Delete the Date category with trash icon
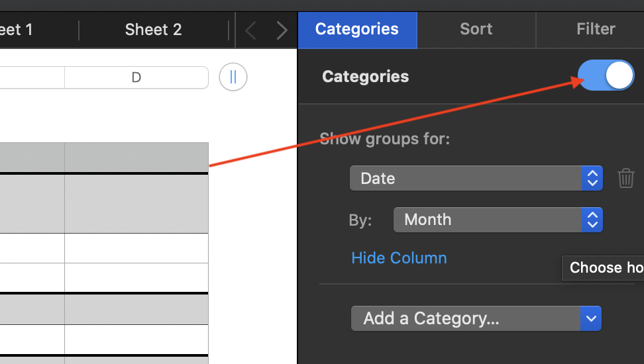This screenshot has height=364, width=644. coord(626,178)
